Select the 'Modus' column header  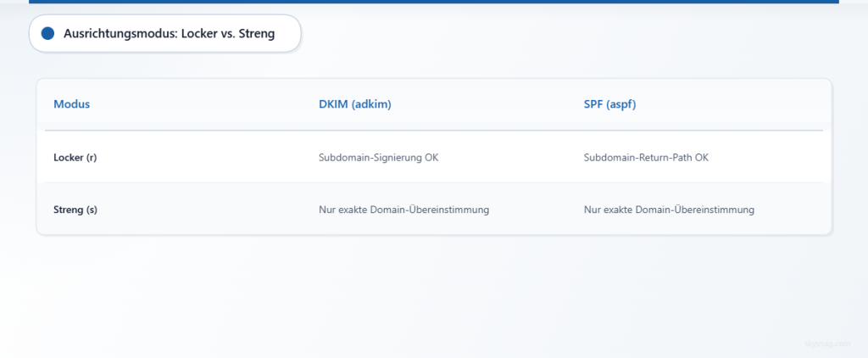click(x=71, y=104)
